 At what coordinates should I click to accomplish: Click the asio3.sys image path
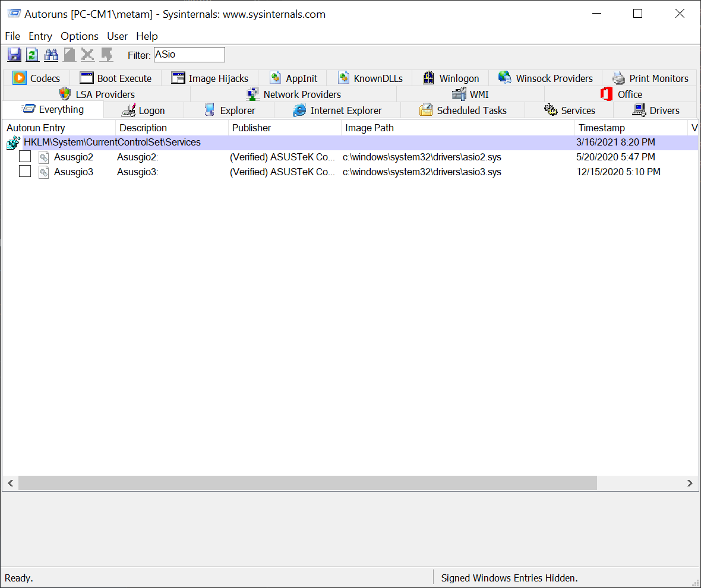422,172
